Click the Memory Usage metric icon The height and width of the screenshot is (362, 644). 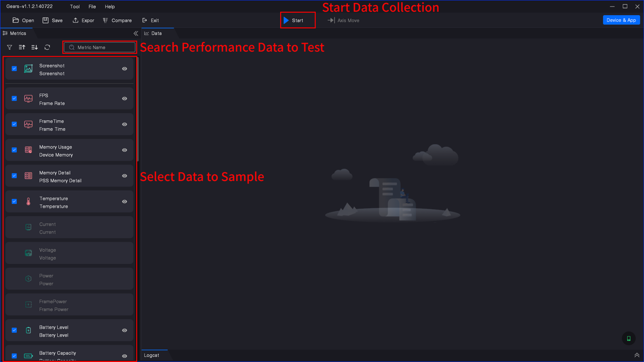[x=28, y=150]
